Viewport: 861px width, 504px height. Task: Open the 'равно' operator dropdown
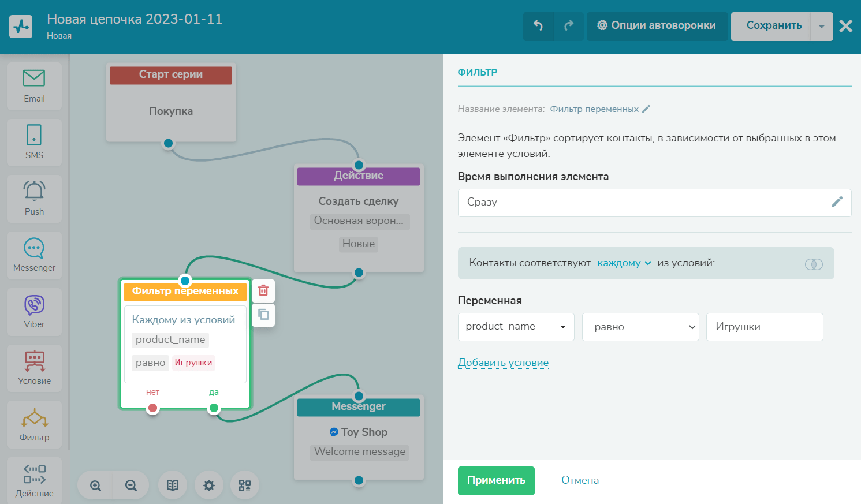coord(641,327)
